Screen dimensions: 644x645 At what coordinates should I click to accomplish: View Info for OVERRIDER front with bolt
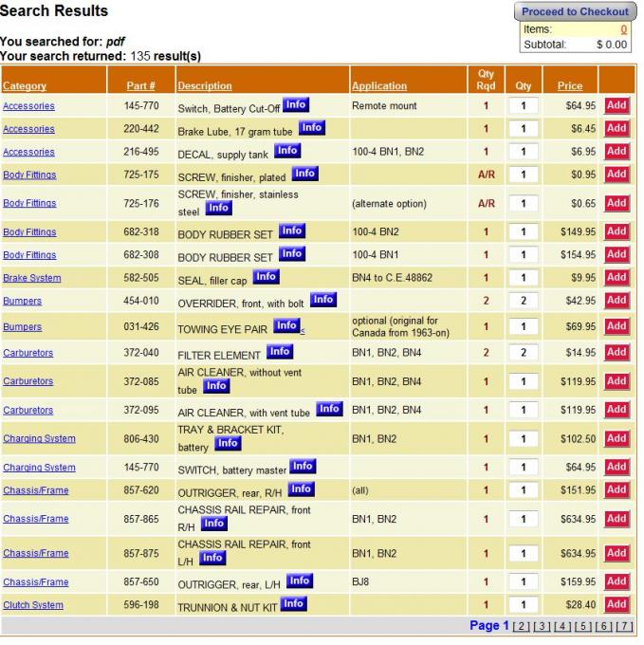click(x=322, y=300)
